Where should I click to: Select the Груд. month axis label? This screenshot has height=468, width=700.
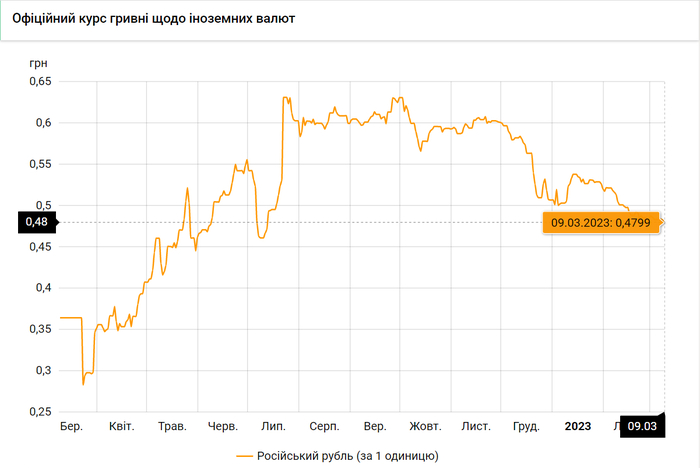coord(526,427)
